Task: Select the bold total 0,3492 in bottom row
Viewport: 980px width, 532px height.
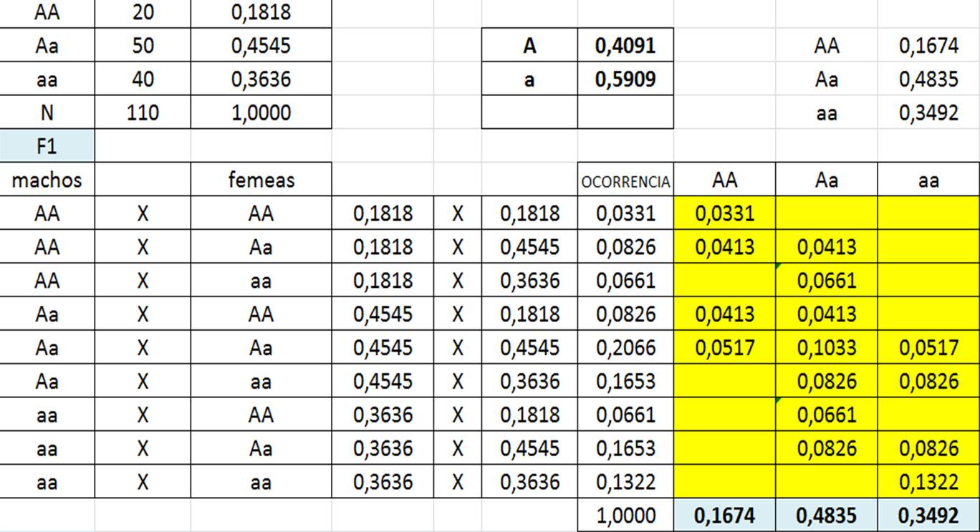Action: coord(928,516)
